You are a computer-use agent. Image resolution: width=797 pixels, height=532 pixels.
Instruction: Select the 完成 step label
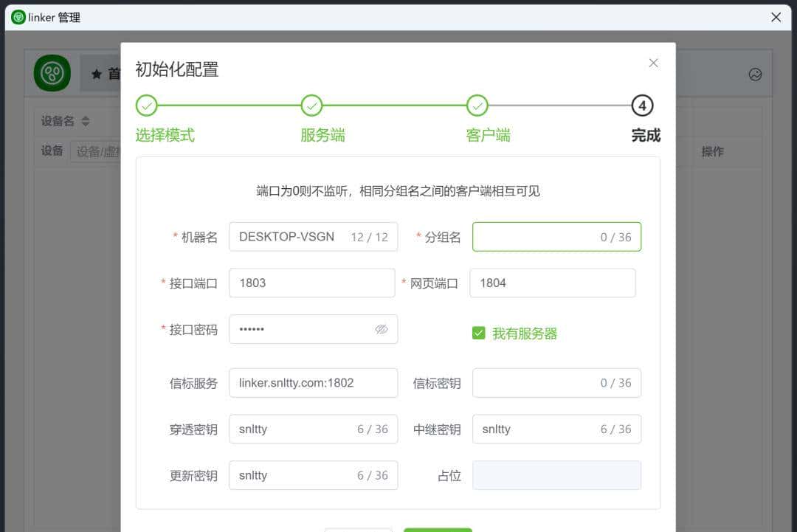tap(647, 136)
